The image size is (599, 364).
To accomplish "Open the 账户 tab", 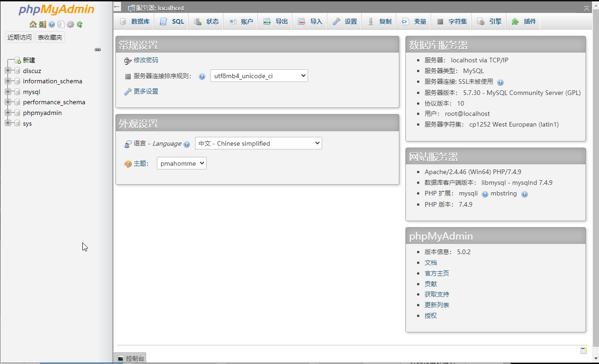I will 240,21.
